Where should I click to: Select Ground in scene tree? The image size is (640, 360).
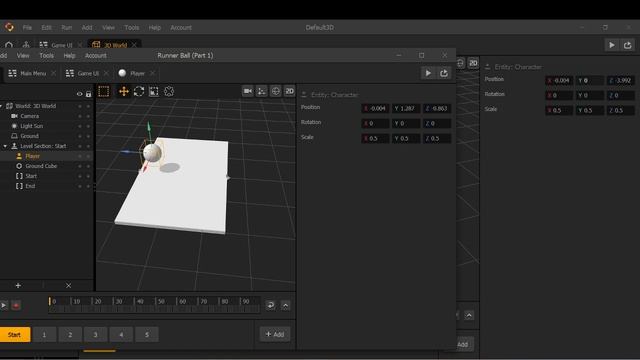pyautogui.click(x=29, y=136)
